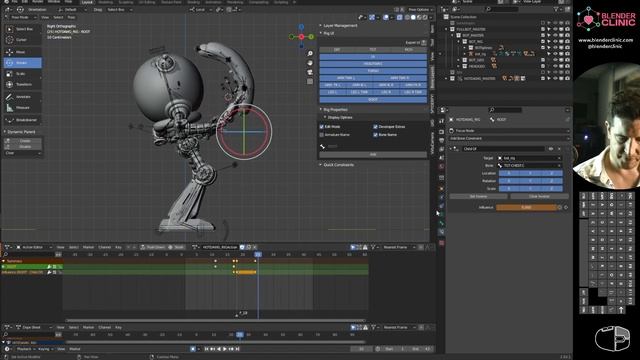The image size is (640, 360).
Task: Open the Output properties tab icon
Action: (x=442, y=140)
